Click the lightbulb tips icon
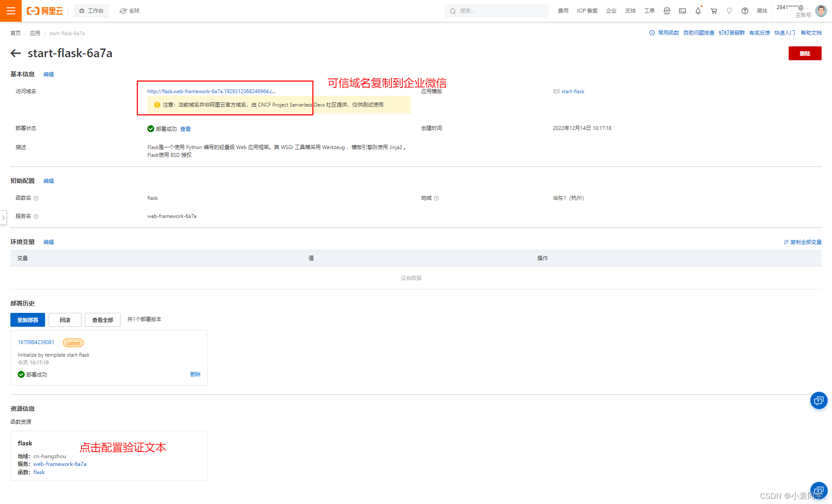The height and width of the screenshot is (504, 832). click(x=729, y=11)
